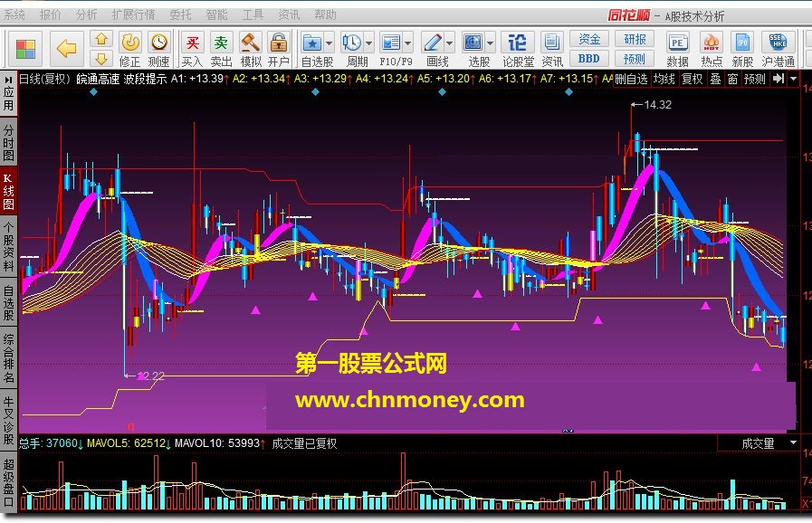Open the 帮助 menu
This screenshot has height=523, width=812.
pyautogui.click(x=325, y=15)
